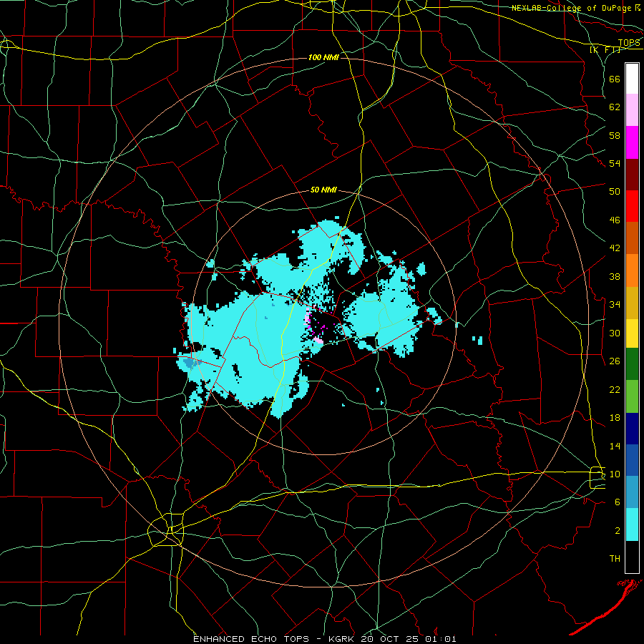Viewport: 644px width, 644px height.
Task: Click the 38 legend label
Action: pos(615,276)
